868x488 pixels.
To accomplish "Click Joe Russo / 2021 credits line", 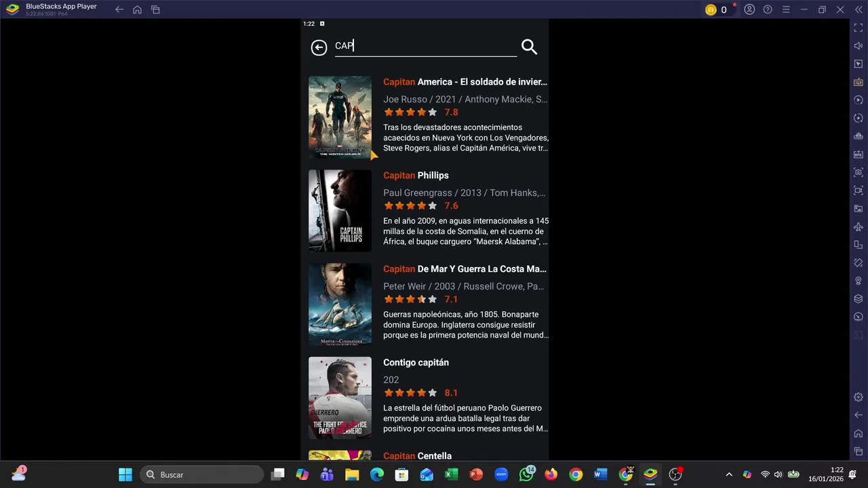I will point(465,100).
